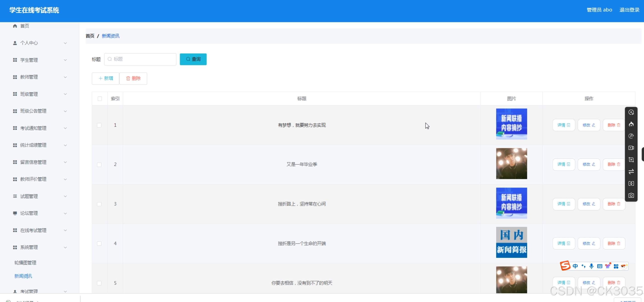Viewport: 644px width, 302px height.
Task: Select the checkbox for row 4
Action: (99, 243)
